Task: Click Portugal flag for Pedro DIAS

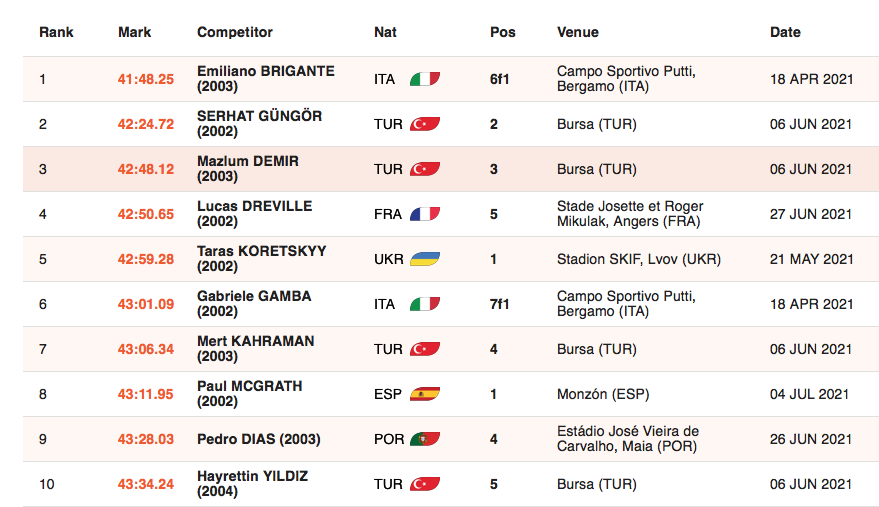Action: point(425,439)
